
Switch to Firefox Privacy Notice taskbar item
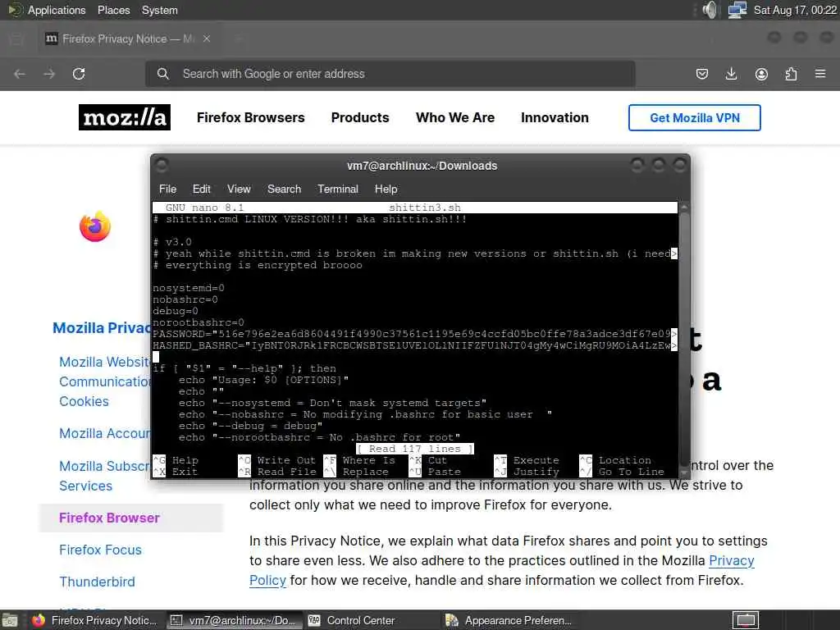[94, 620]
